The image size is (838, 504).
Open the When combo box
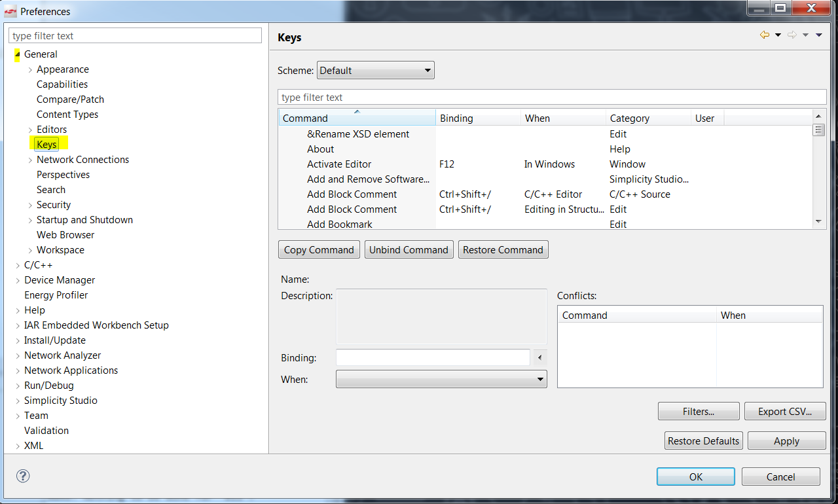[441, 379]
